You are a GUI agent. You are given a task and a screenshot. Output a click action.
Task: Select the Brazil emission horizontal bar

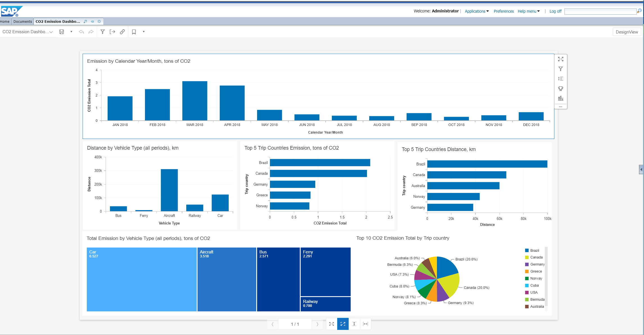[320, 163]
